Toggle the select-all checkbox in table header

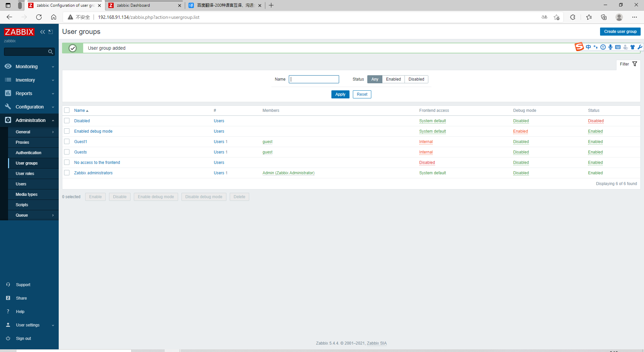pyautogui.click(x=67, y=110)
